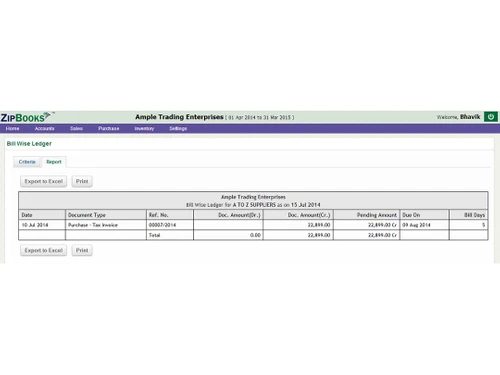Click the Total row label
The width and height of the screenshot is (500, 375).
point(154,235)
